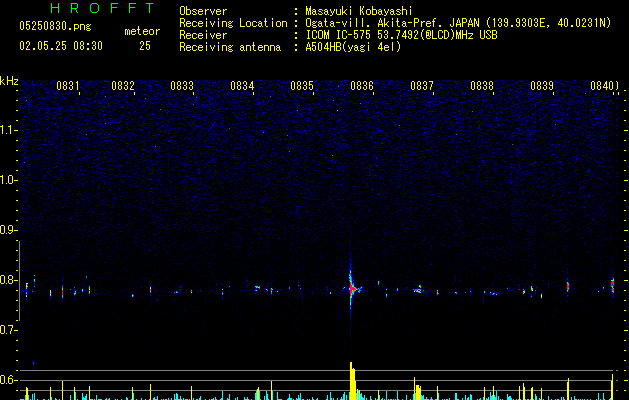Click the date stamp 02.05.25 08:30
The image size is (629, 400).
61,46
